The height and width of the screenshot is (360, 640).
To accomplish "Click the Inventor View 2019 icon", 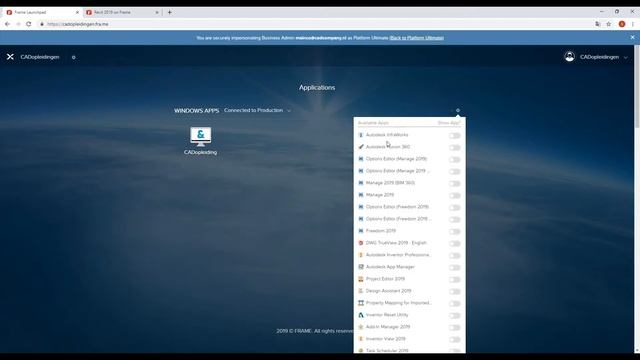I will coord(361,339).
